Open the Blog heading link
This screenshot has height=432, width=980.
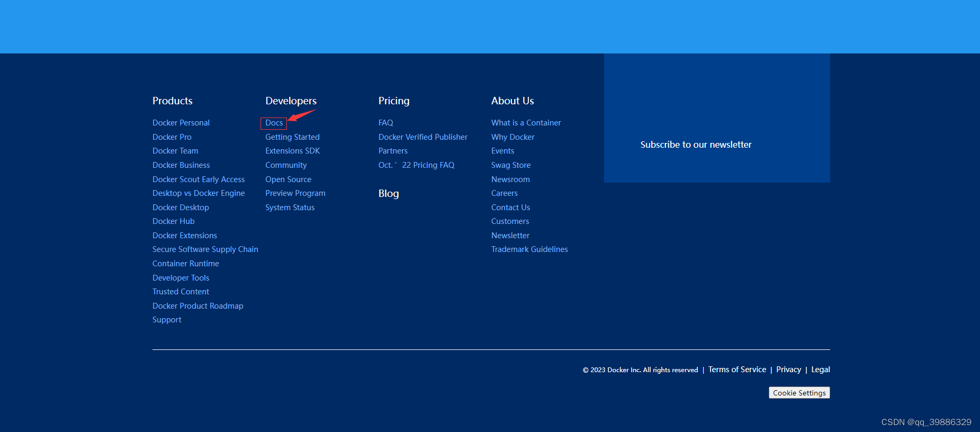[x=389, y=193]
